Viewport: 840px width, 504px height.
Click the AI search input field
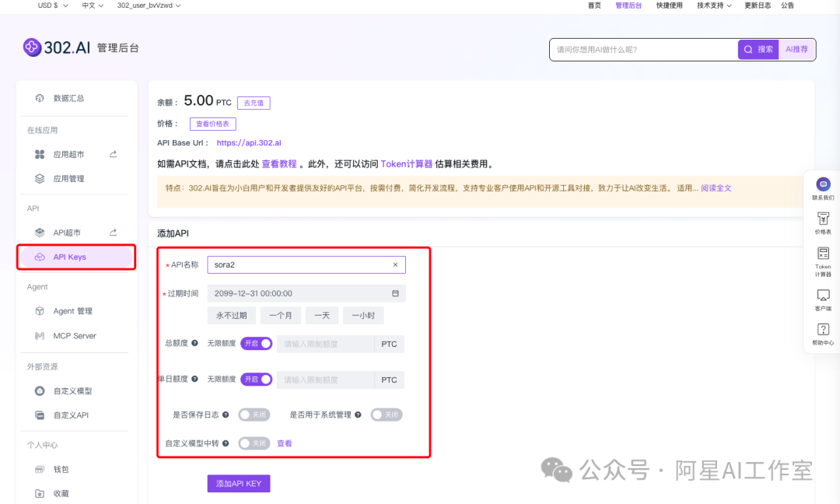click(x=643, y=50)
